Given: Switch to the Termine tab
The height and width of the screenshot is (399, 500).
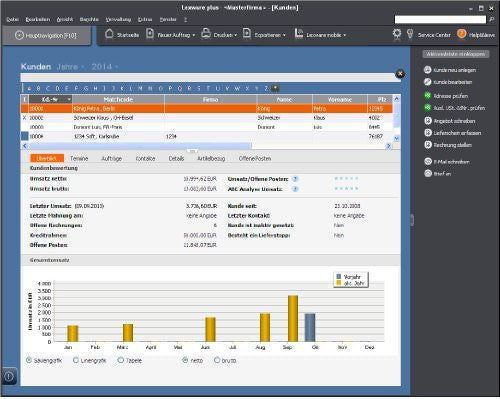Looking at the screenshot, I should [79, 159].
